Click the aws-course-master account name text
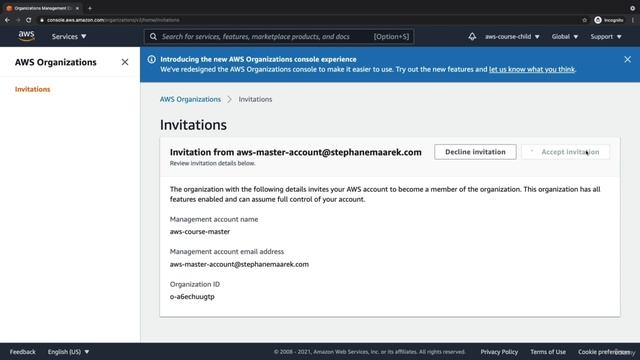The width and height of the screenshot is (640, 360). (200, 231)
